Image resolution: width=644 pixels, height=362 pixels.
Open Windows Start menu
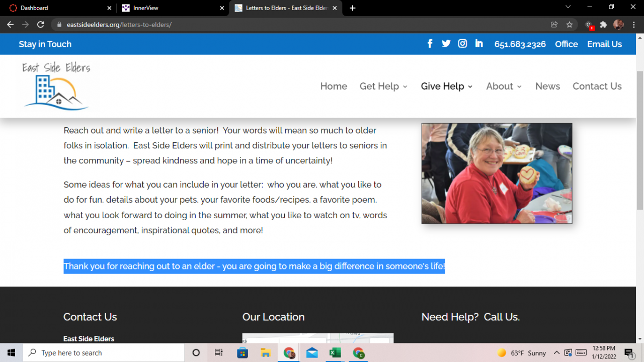click(x=11, y=352)
